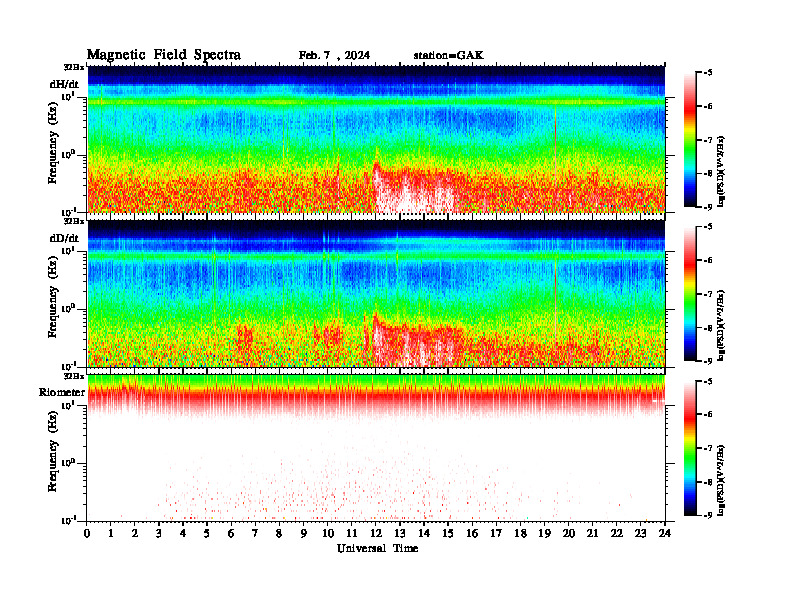Click hour 5 on the Universal Time axis

click(208, 533)
